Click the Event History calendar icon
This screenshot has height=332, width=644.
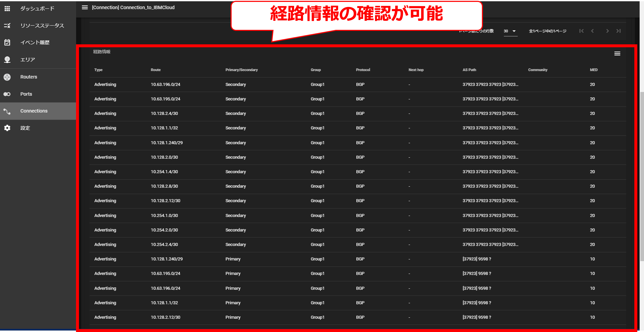(x=7, y=42)
